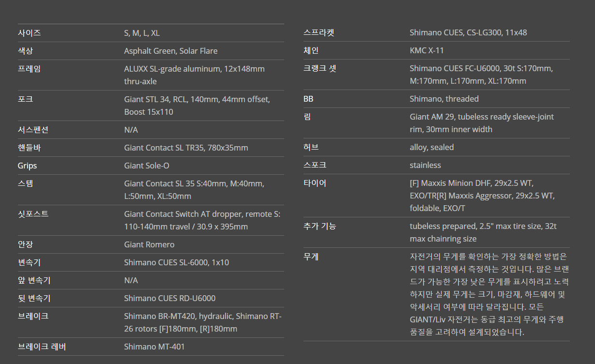Screen dimensions: 595x364
Task: Select the ALUXX SL-grade aluminum frame text
Action: point(195,75)
